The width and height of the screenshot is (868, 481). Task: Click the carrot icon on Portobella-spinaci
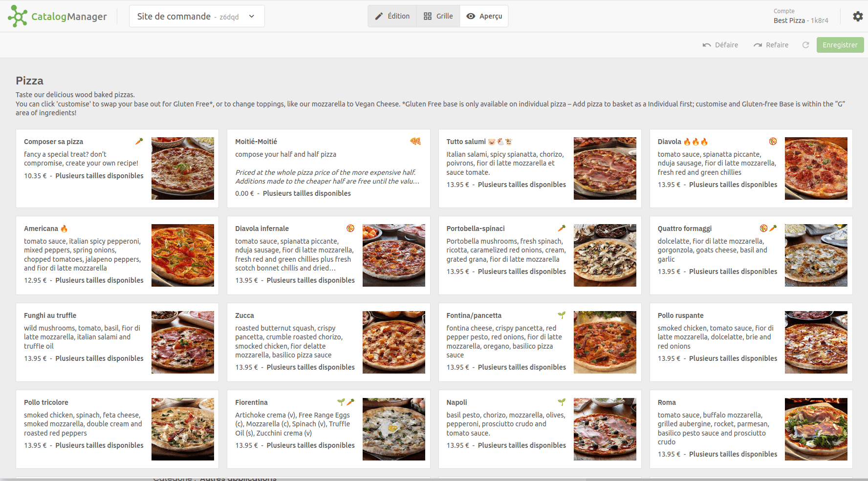pyautogui.click(x=562, y=228)
